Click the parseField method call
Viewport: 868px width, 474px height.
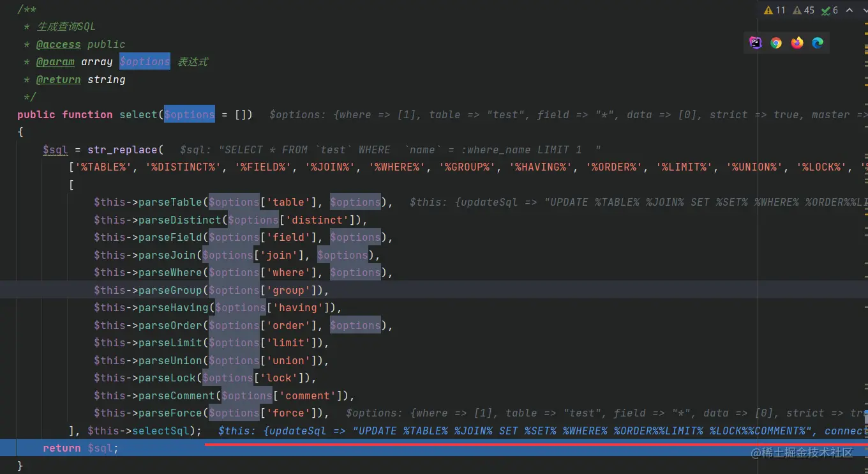[170, 238]
